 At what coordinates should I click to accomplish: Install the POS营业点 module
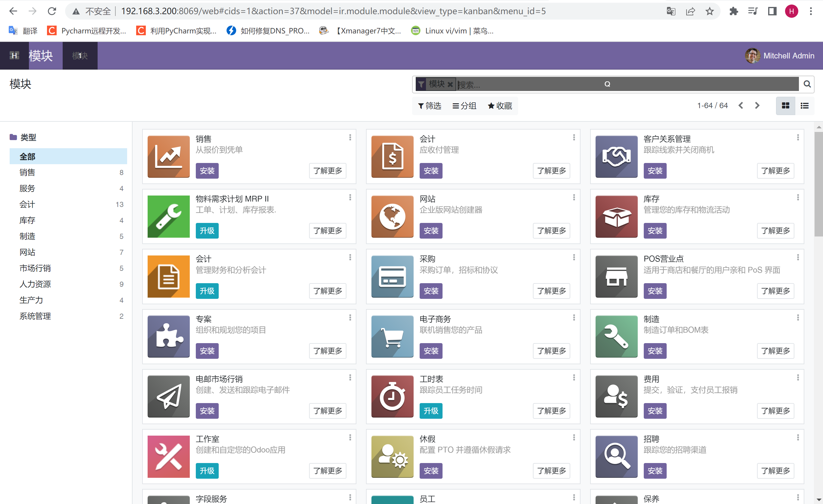[655, 291]
